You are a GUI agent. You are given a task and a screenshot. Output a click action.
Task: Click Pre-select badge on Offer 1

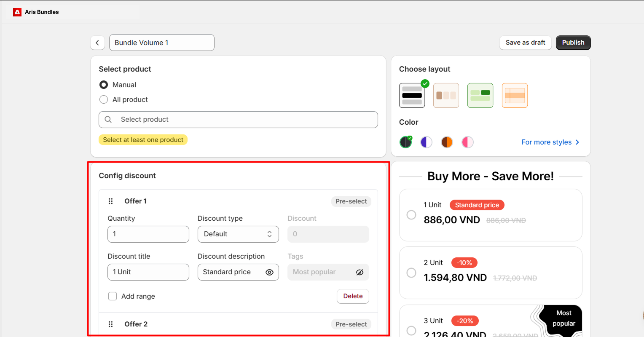[351, 201]
